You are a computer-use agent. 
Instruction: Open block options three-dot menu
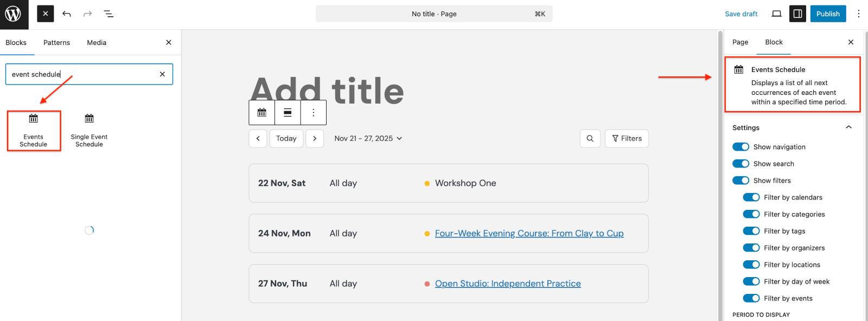point(313,113)
